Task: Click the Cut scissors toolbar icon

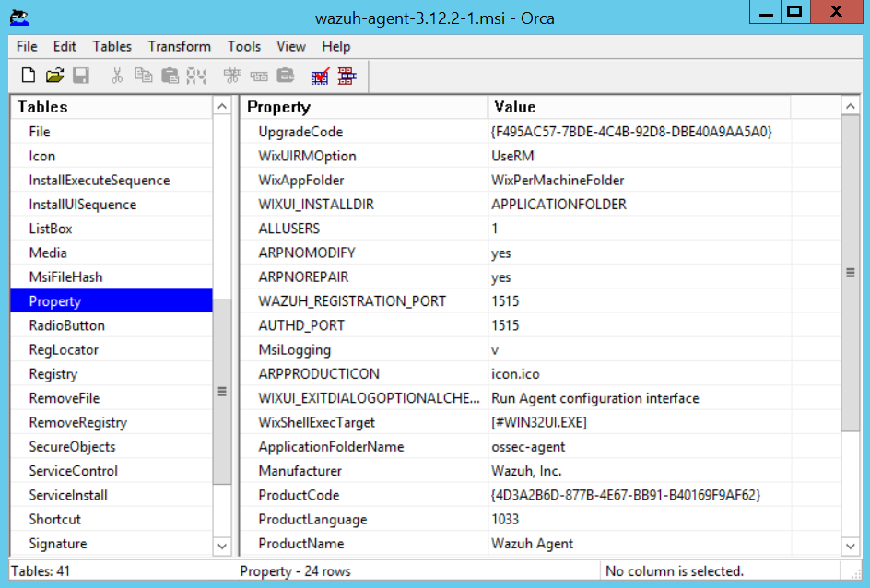Action: [x=116, y=75]
